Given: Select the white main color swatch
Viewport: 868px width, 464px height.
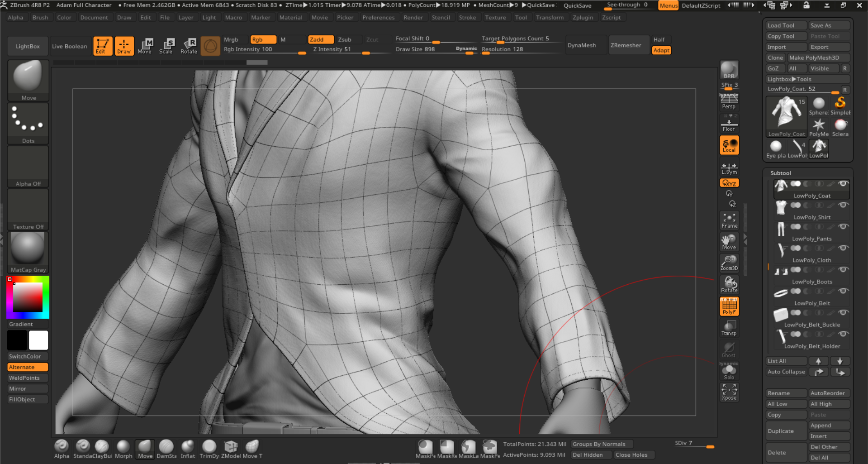Looking at the screenshot, I should click(x=38, y=340).
